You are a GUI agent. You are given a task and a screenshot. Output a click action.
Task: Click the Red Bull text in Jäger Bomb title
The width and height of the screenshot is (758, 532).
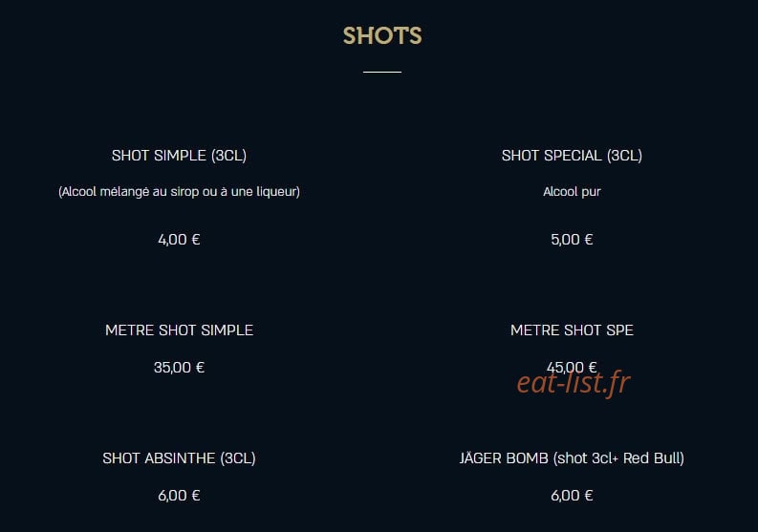point(651,458)
